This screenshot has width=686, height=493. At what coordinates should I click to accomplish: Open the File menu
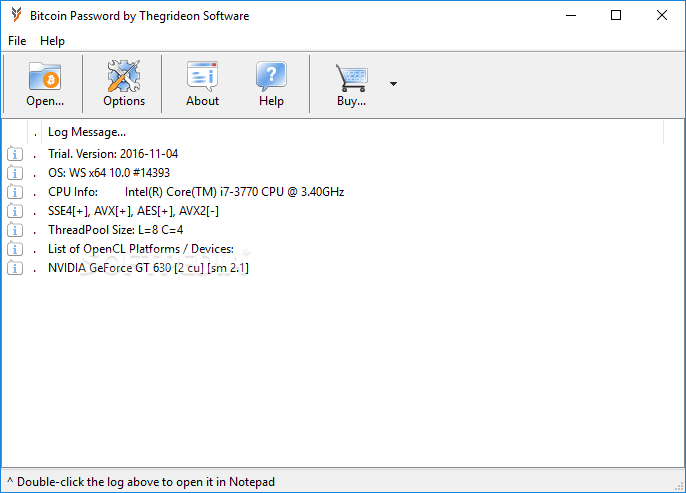[17, 41]
